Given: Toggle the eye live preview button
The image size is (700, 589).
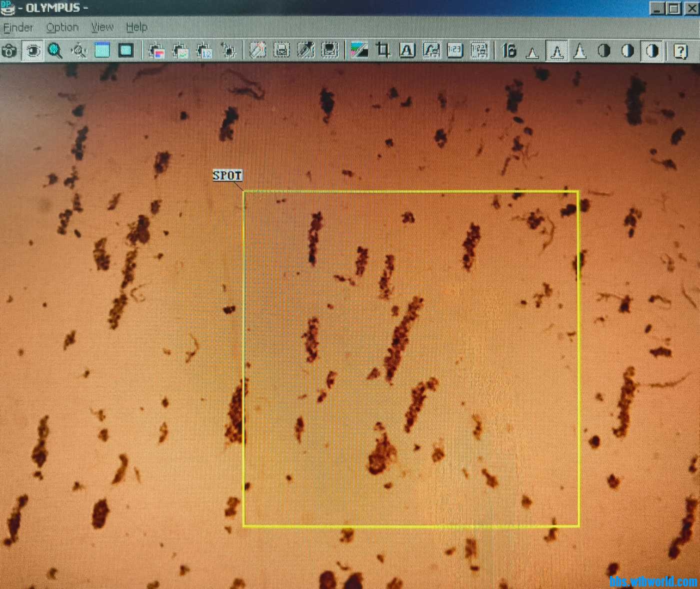Looking at the screenshot, I should [x=33, y=51].
